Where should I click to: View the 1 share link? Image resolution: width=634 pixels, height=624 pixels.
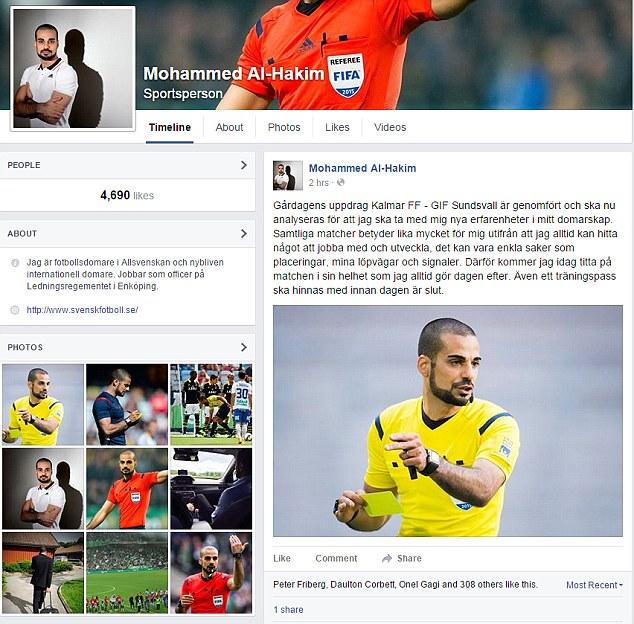coord(288,610)
